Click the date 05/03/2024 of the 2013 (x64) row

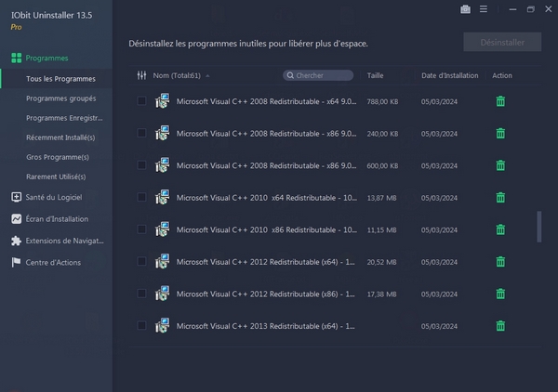coord(439,326)
